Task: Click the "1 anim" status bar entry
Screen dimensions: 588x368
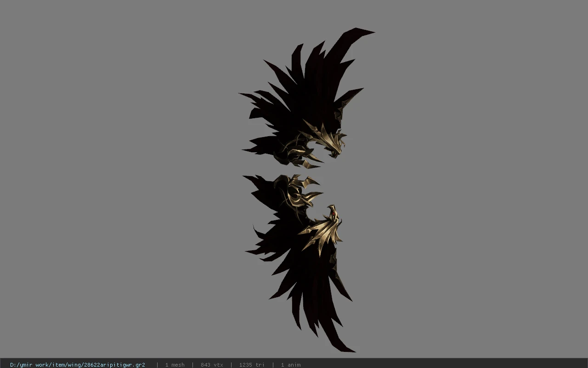Action: [x=291, y=365]
